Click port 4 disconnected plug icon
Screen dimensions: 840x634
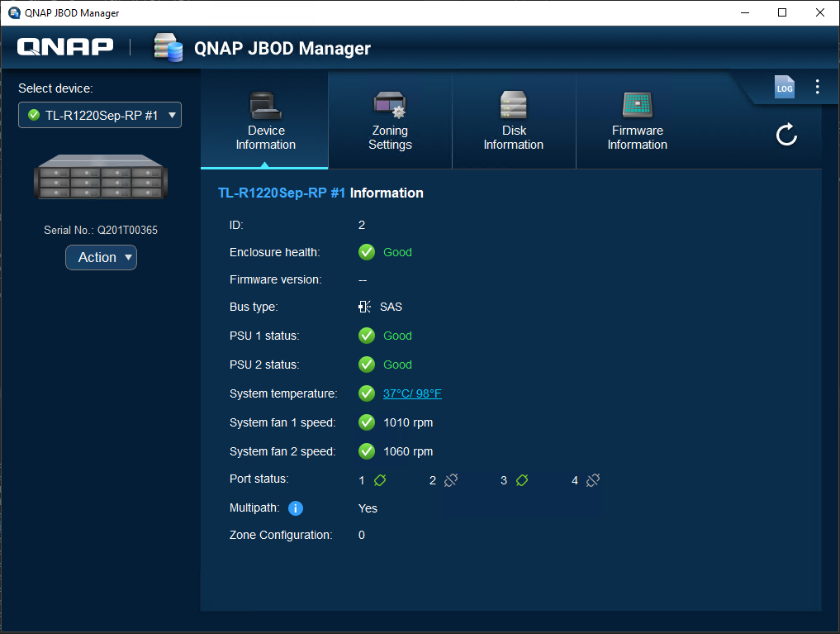[x=593, y=480]
